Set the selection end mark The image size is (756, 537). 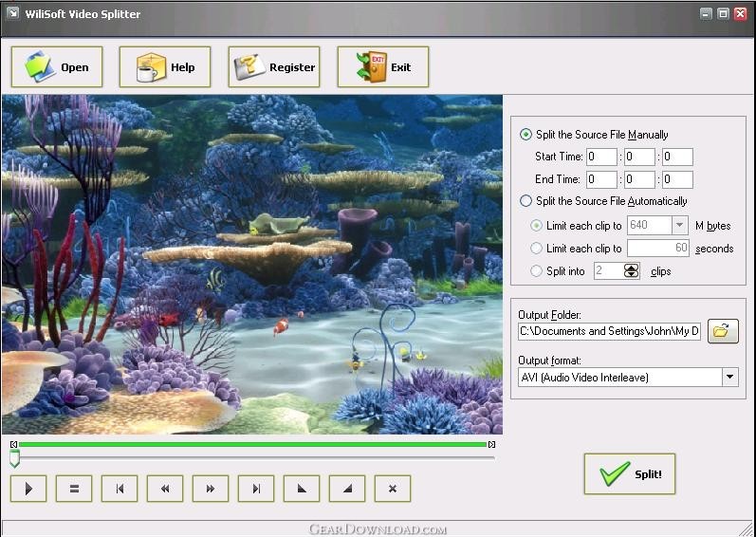click(x=347, y=489)
